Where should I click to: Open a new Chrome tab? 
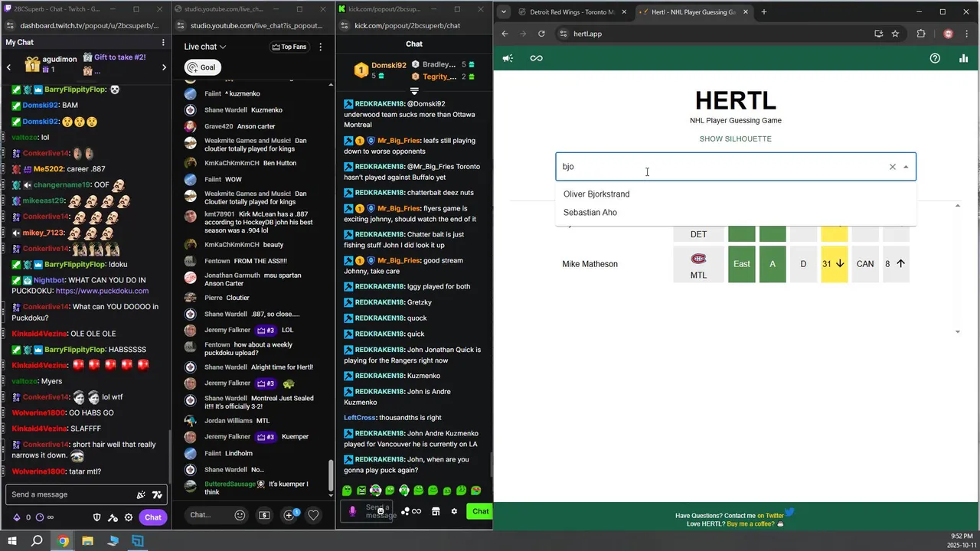(763, 12)
